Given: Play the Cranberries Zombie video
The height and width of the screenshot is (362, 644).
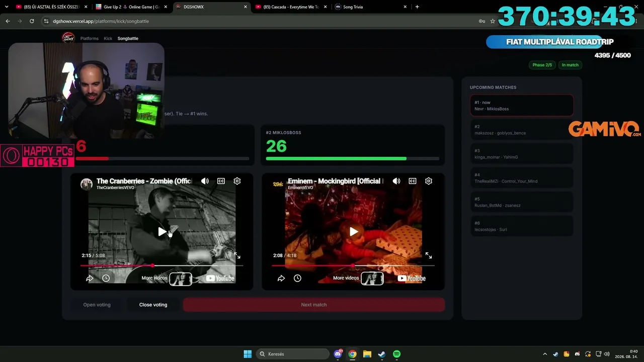Looking at the screenshot, I should click(162, 232).
